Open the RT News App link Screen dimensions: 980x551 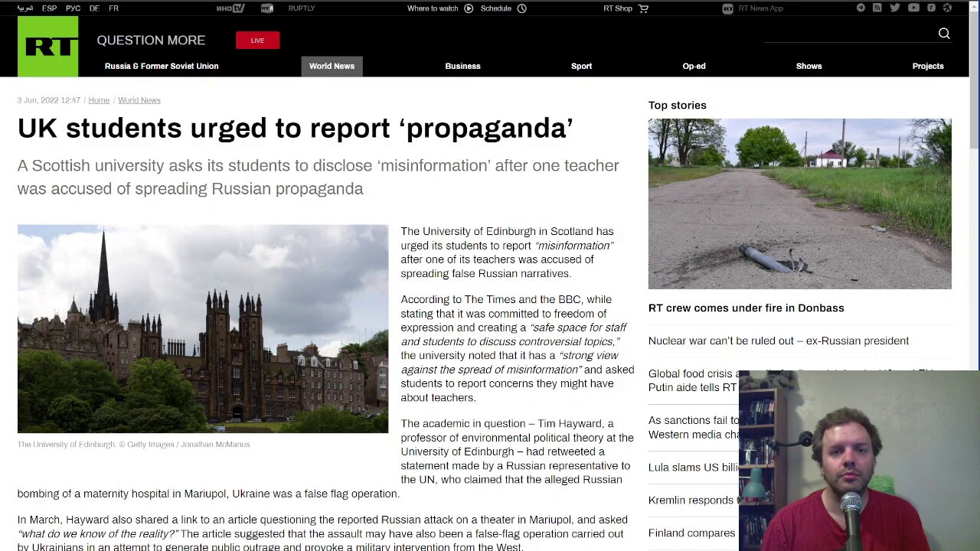click(760, 8)
